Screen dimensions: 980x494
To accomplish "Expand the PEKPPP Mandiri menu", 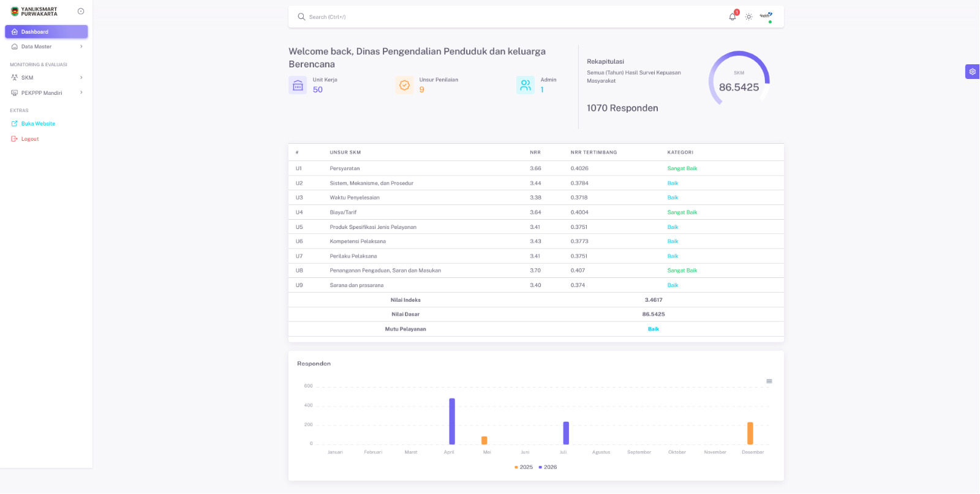I will [x=47, y=93].
